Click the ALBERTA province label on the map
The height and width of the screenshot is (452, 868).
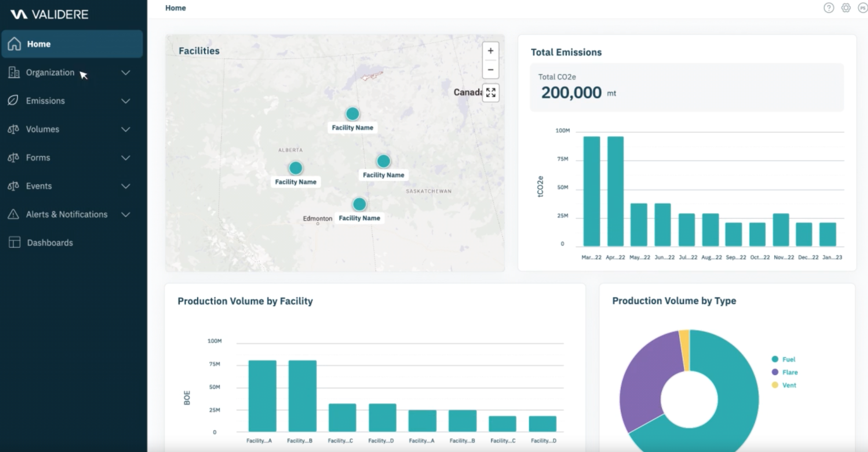[290, 150]
